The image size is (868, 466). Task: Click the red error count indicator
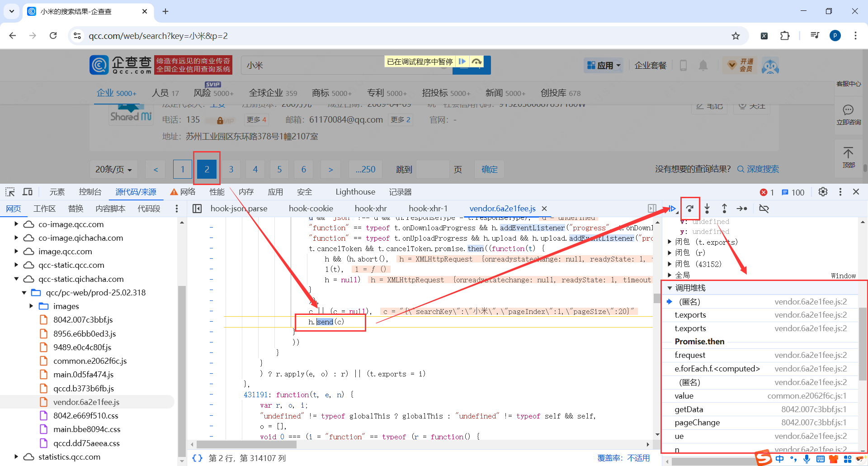point(767,192)
